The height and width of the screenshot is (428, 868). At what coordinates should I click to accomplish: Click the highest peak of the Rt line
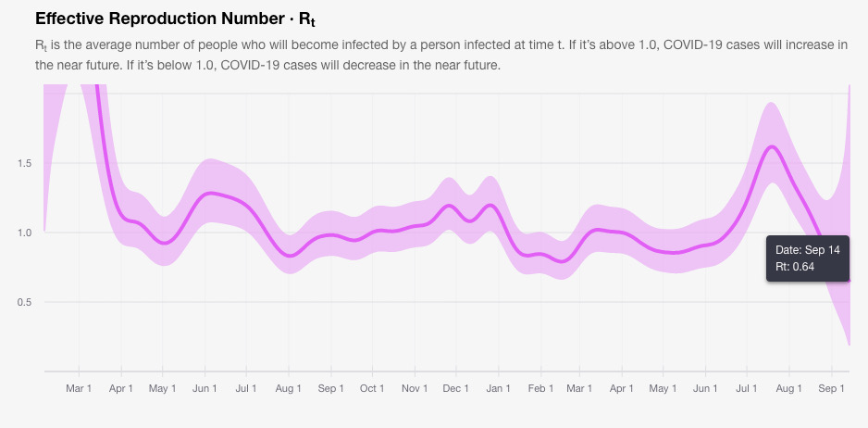[771, 146]
